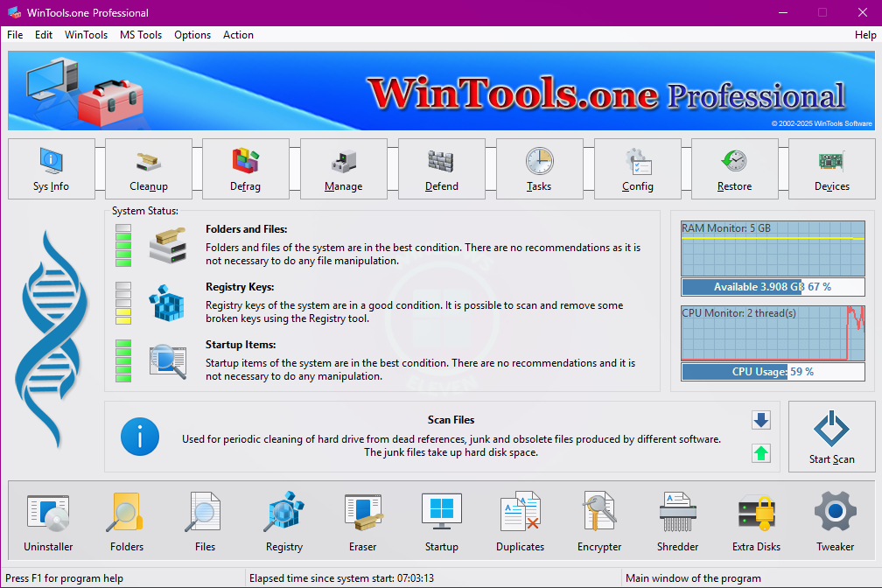Click the 'Startup Items:' heading
The height and width of the screenshot is (588, 882).
coord(241,345)
